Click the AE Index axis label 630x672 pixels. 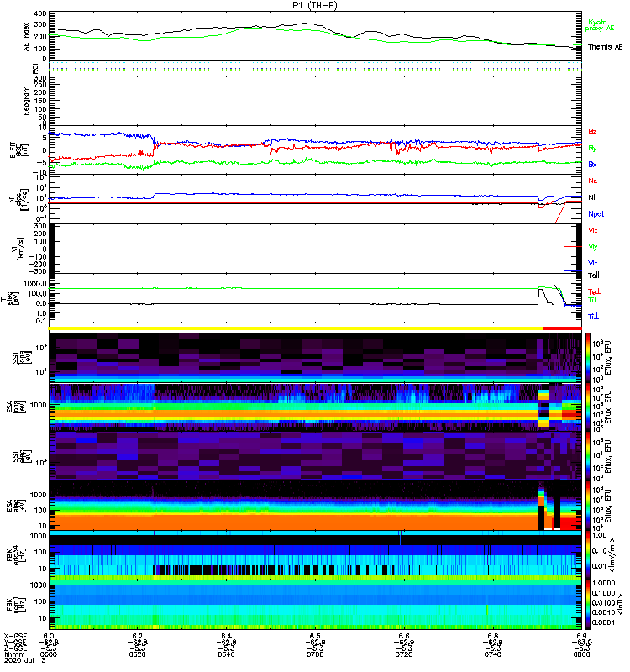pyautogui.click(x=26, y=37)
